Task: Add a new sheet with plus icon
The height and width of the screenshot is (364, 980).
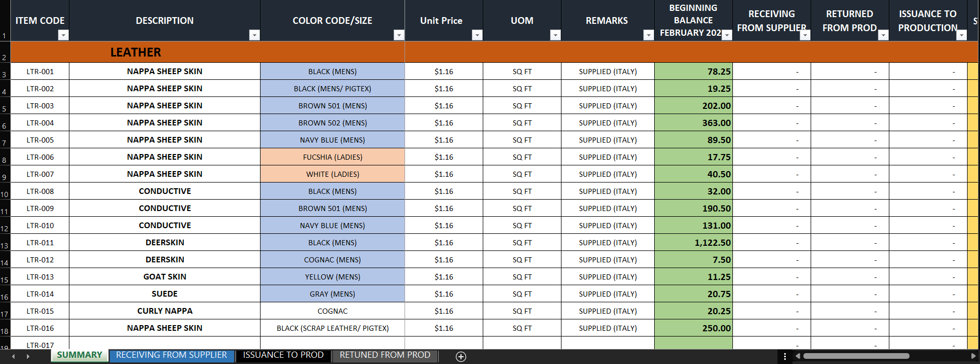Action: (461, 356)
